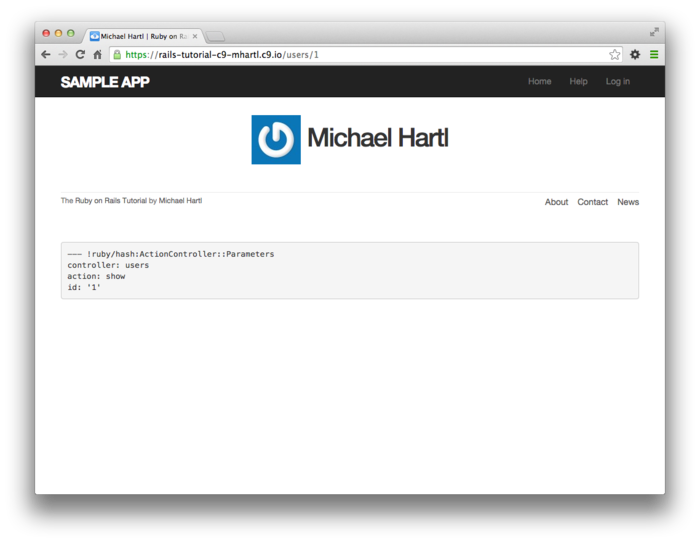
Task: Follow the Michael Hartl footer link
Action: pyautogui.click(x=180, y=200)
